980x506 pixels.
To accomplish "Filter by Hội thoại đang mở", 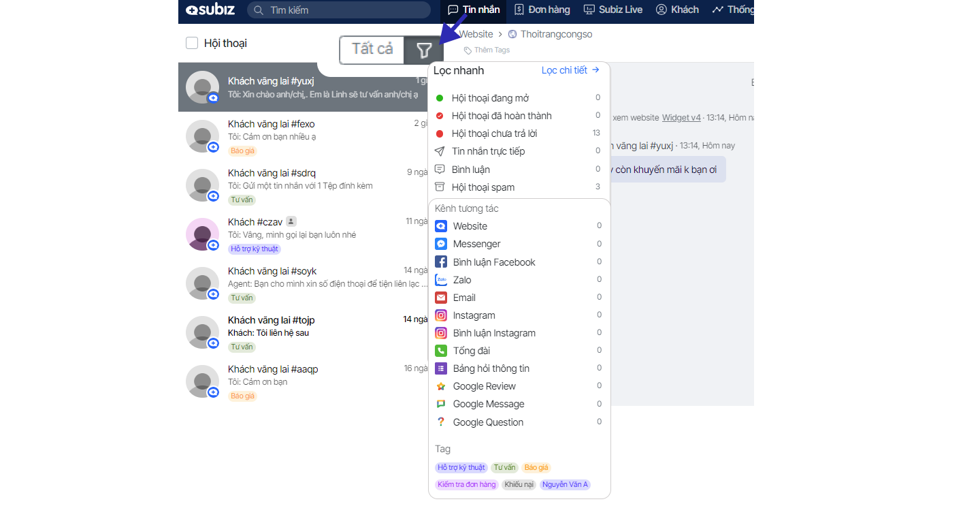I will tap(490, 98).
